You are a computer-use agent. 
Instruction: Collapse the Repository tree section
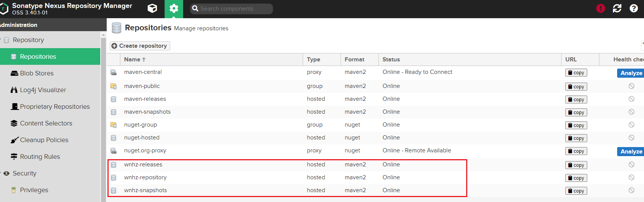pos(1,40)
